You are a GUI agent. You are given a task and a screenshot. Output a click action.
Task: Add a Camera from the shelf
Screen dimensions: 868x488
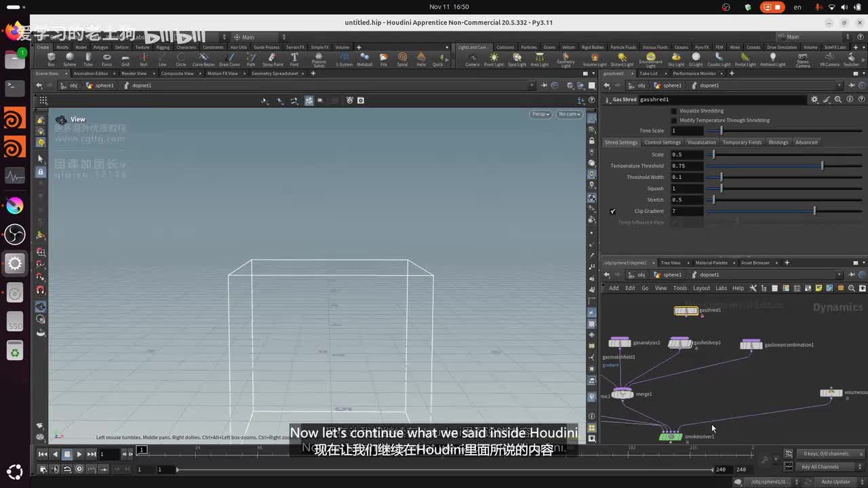click(x=473, y=60)
